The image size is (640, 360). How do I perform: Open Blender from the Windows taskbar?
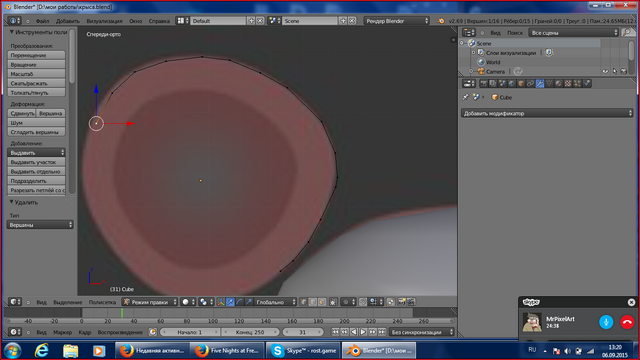pyautogui.click(x=379, y=351)
